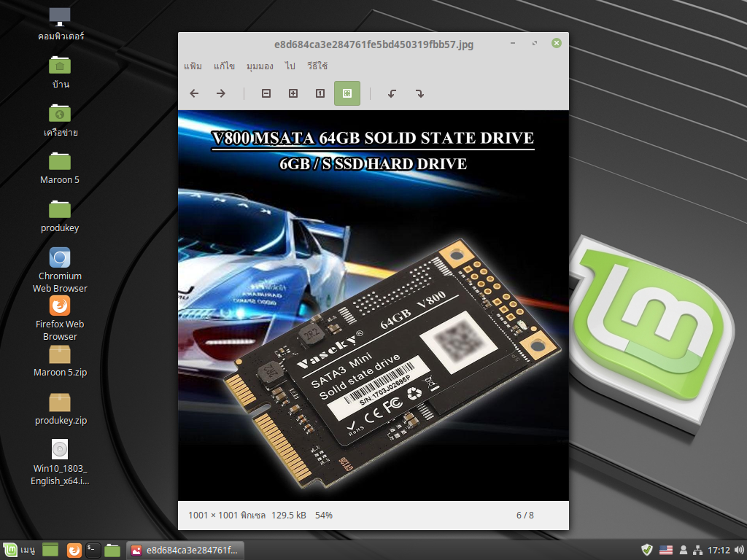Minimize the image viewer window
Viewport: 747px width, 560px height.
click(513, 43)
